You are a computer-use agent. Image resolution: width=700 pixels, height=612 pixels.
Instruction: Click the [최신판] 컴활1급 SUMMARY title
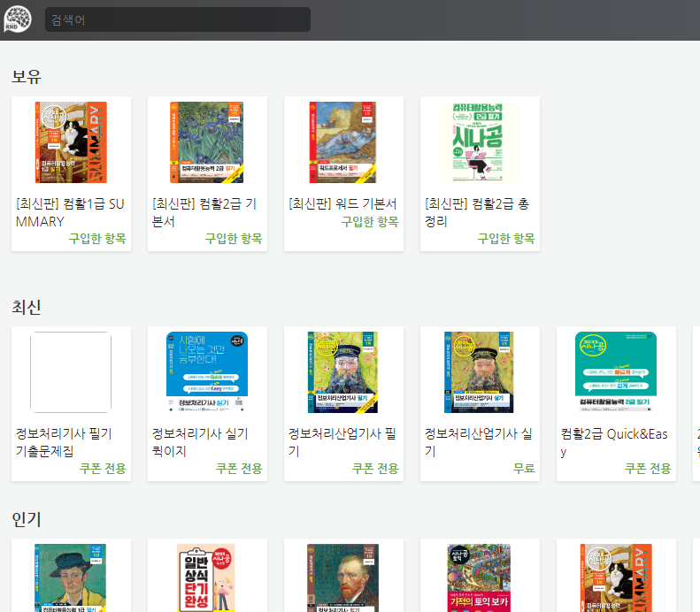tap(71, 212)
